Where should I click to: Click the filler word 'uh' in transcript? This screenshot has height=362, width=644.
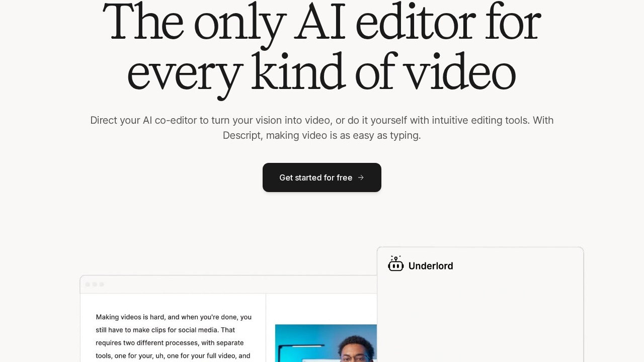159,356
